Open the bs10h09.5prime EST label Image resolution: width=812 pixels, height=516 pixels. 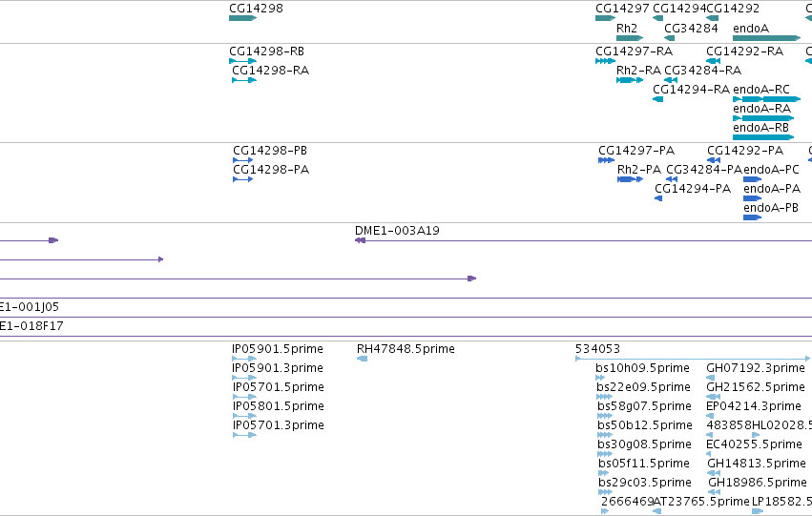coord(642,368)
